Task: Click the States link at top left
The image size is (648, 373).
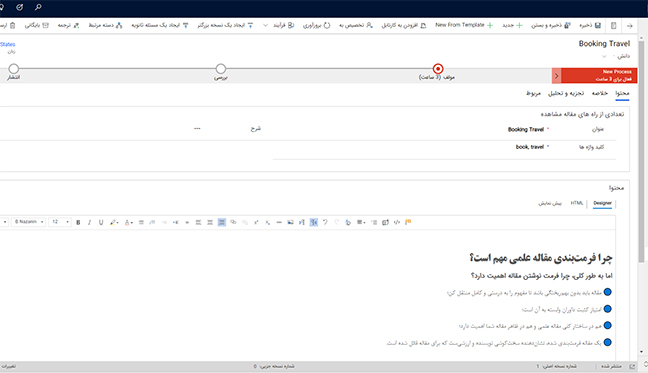Action: (x=8, y=44)
